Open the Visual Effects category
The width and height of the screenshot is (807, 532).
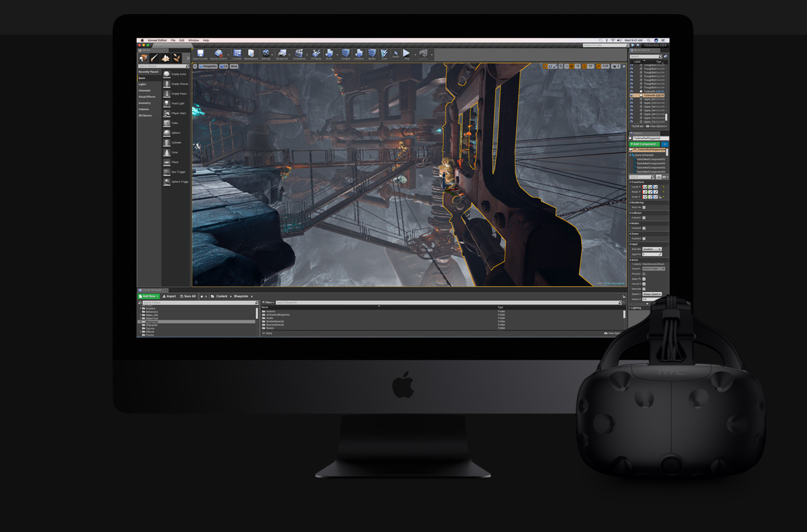pos(147,96)
